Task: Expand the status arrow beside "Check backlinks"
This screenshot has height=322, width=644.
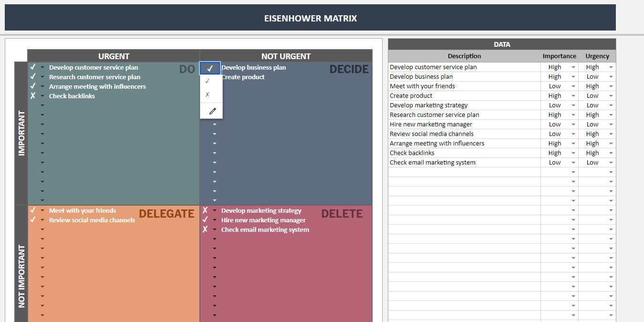Action: tap(42, 96)
